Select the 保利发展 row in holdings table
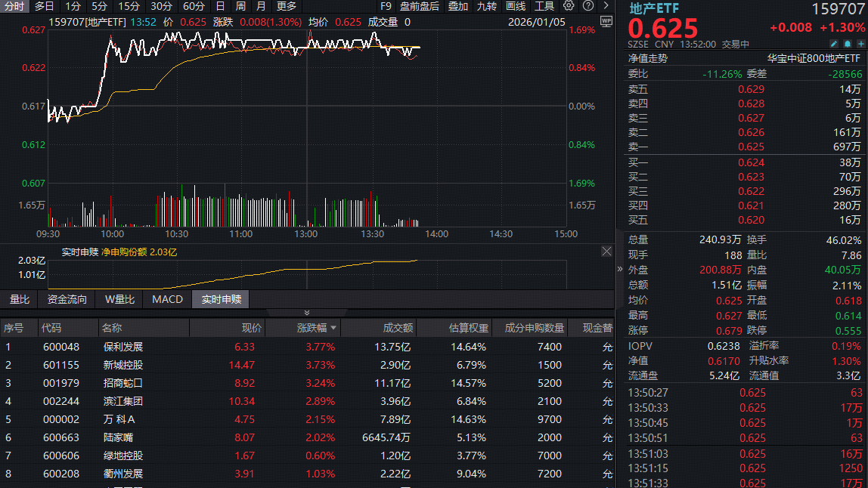Viewport: 868px width, 488px height. point(123,347)
